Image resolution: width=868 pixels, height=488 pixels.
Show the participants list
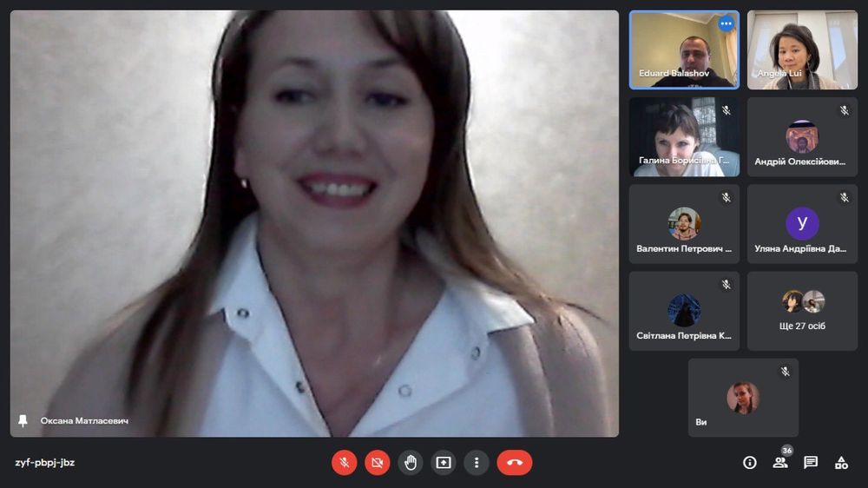pyautogui.click(x=780, y=463)
